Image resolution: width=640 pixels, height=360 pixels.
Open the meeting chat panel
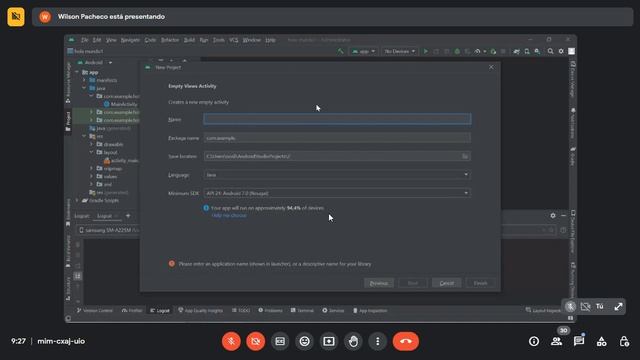click(579, 341)
